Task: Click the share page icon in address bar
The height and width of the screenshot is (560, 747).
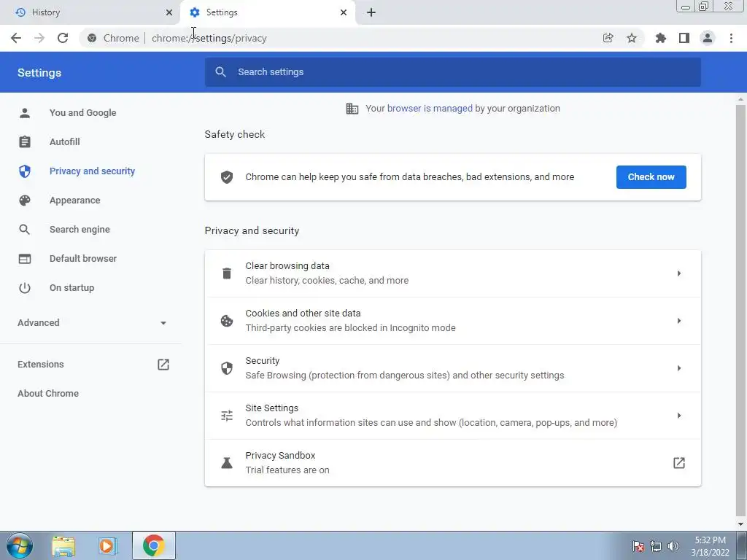Action: click(608, 38)
